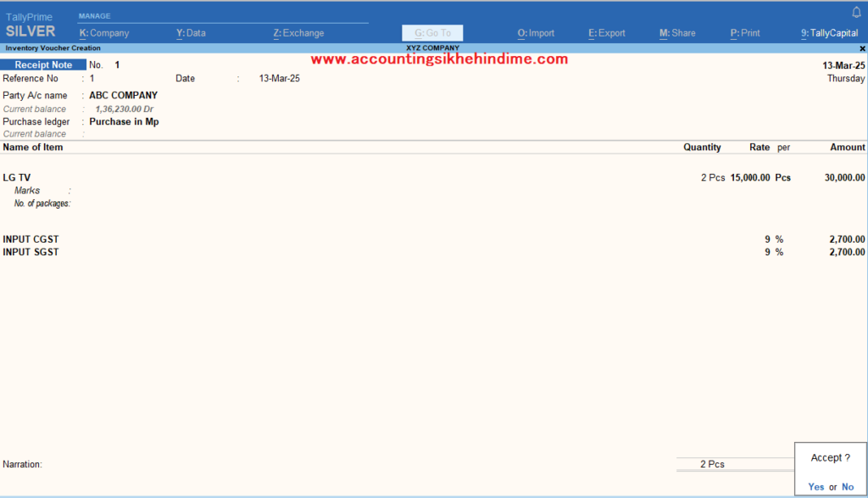Click the party current balance 1,36,230.00 Dr
The image size is (868, 498).
(124, 109)
